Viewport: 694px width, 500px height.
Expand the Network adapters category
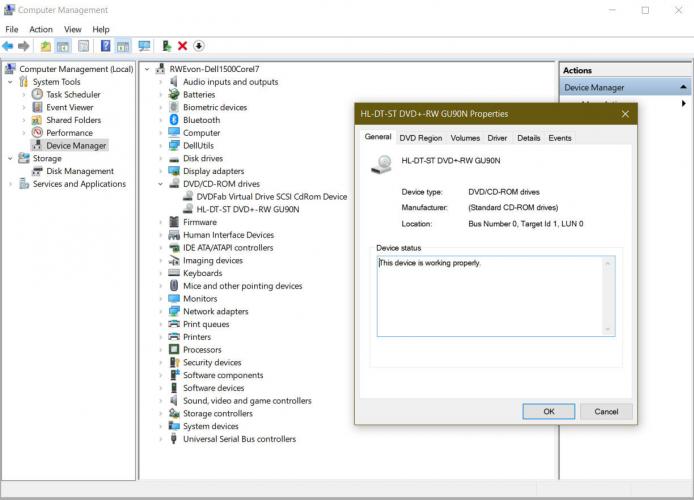click(161, 312)
